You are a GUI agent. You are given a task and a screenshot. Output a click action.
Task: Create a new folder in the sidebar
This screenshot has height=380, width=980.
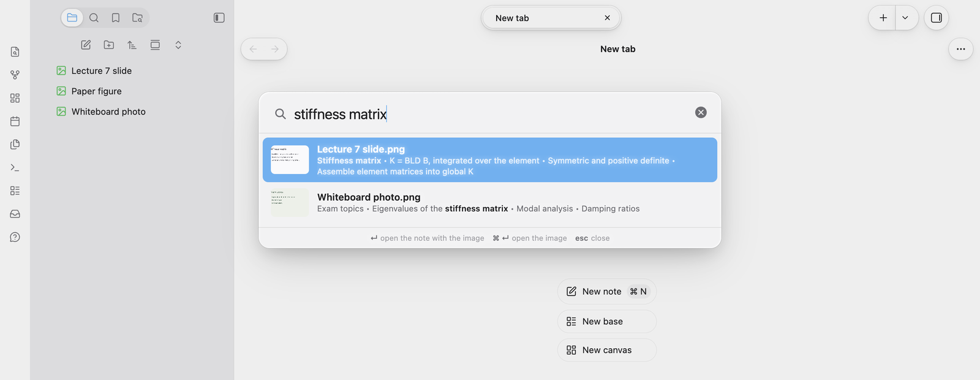109,45
